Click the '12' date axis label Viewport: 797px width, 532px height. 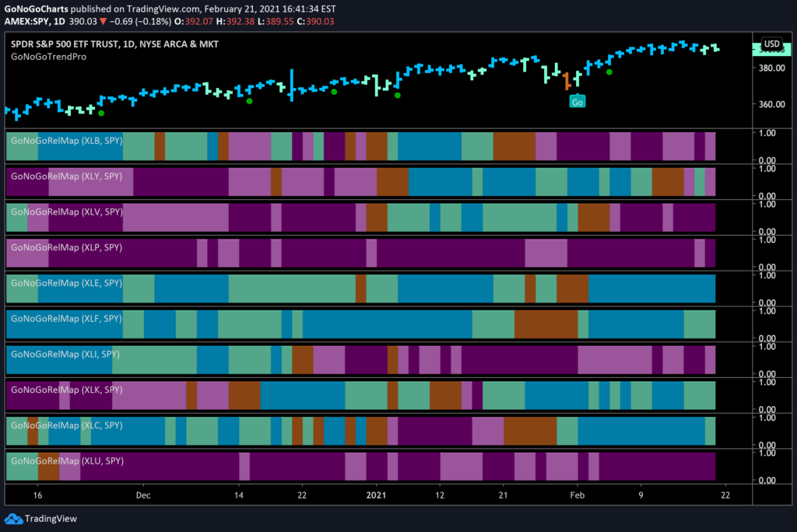(440, 495)
